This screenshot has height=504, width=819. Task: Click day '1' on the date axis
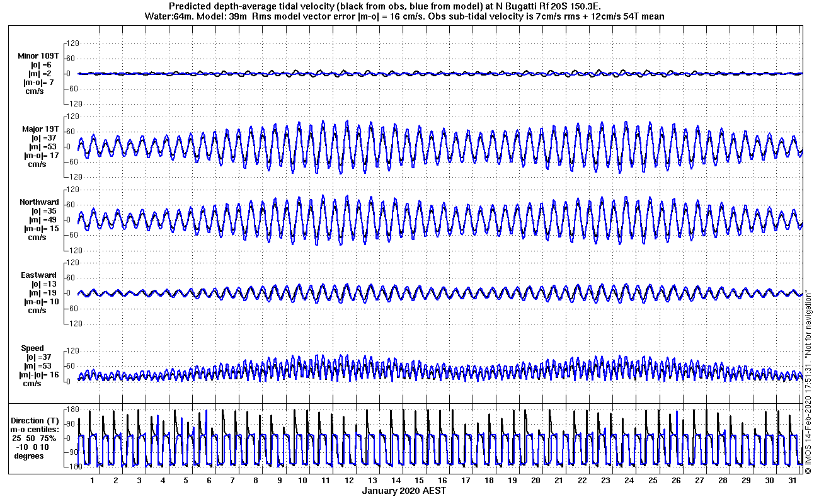[x=92, y=480]
